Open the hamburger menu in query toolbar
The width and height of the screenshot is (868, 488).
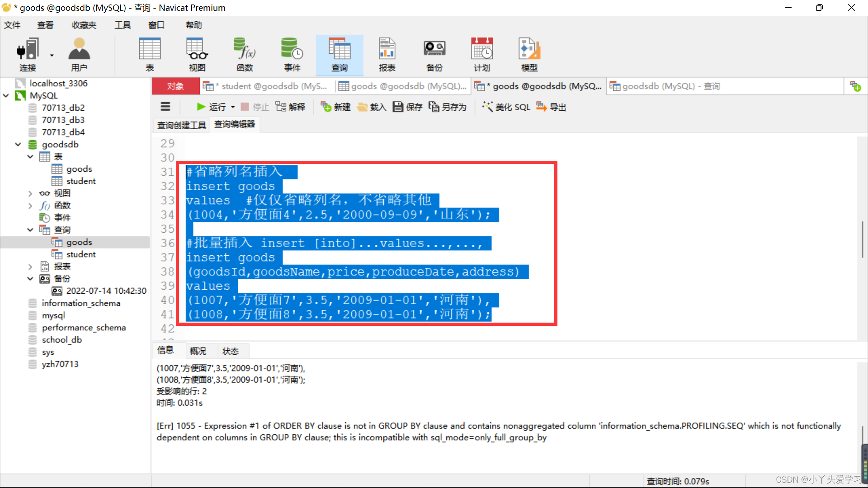[x=165, y=107]
